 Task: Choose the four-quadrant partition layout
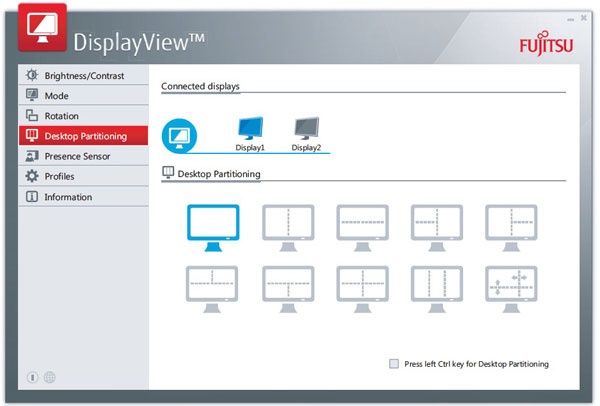coord(362,290)
